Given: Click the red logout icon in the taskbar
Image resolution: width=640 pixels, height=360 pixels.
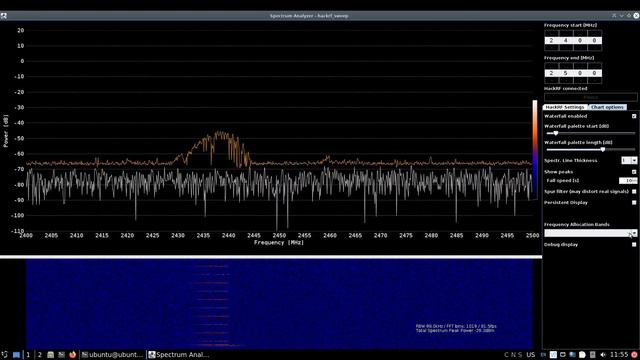Looking at the screenshot, I should click(x=634, y=355).
